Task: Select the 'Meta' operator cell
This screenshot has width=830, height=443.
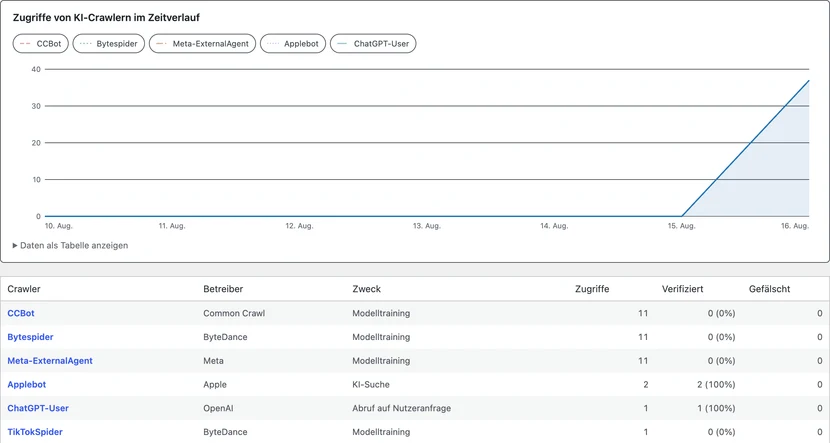Action: pyautogui.click(x=213, y=361)
